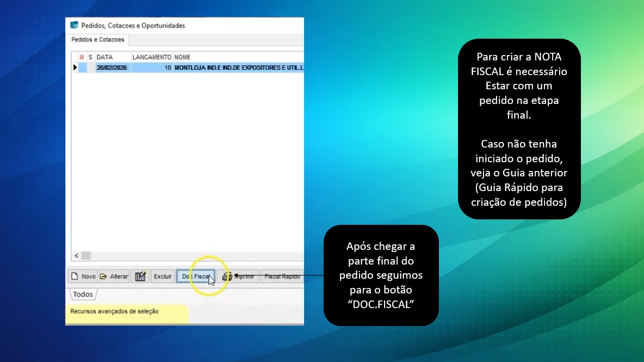Click the Fiscal Rapido button
This screenshot has height=362, width=644.
pos(282,277)
